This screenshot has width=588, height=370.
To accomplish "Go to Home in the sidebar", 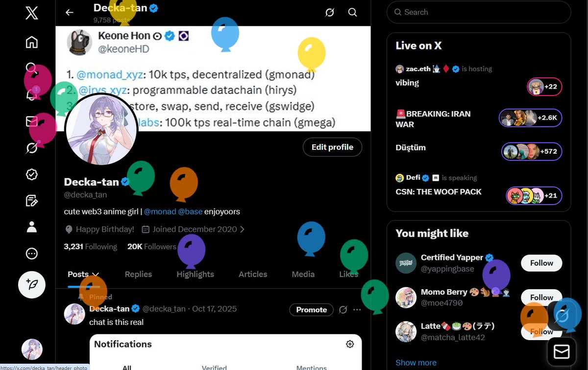I will pos(31,42).
